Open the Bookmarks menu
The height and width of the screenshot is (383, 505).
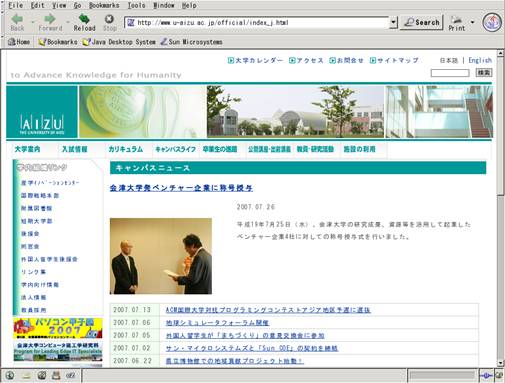(104, 5)
